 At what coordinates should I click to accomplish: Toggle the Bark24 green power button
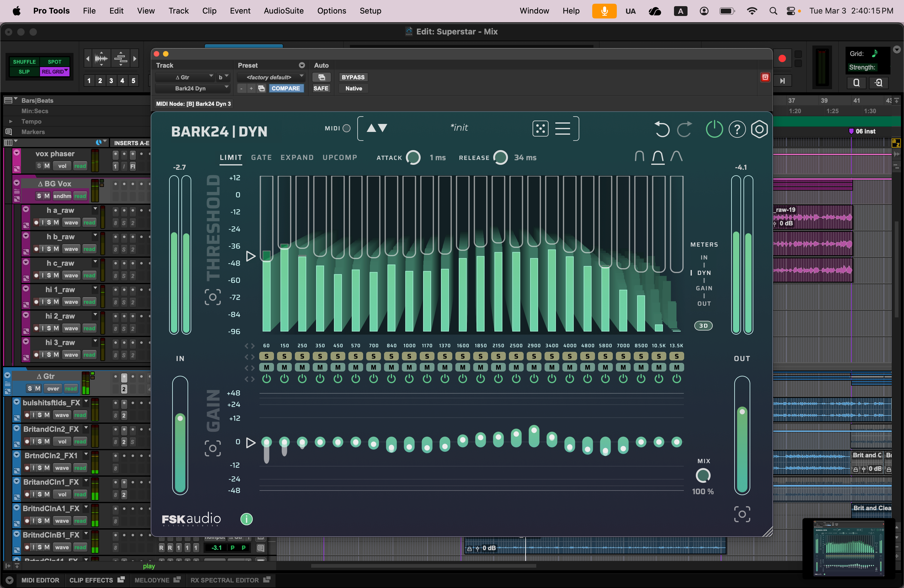tap(714, 129)
